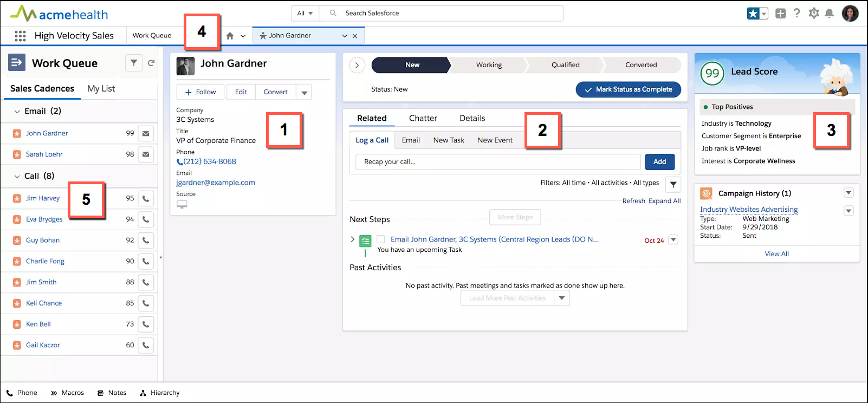Click call icon for Charlie Fong
The height and width of the screenshot is (403, 868).
(146, 261)
